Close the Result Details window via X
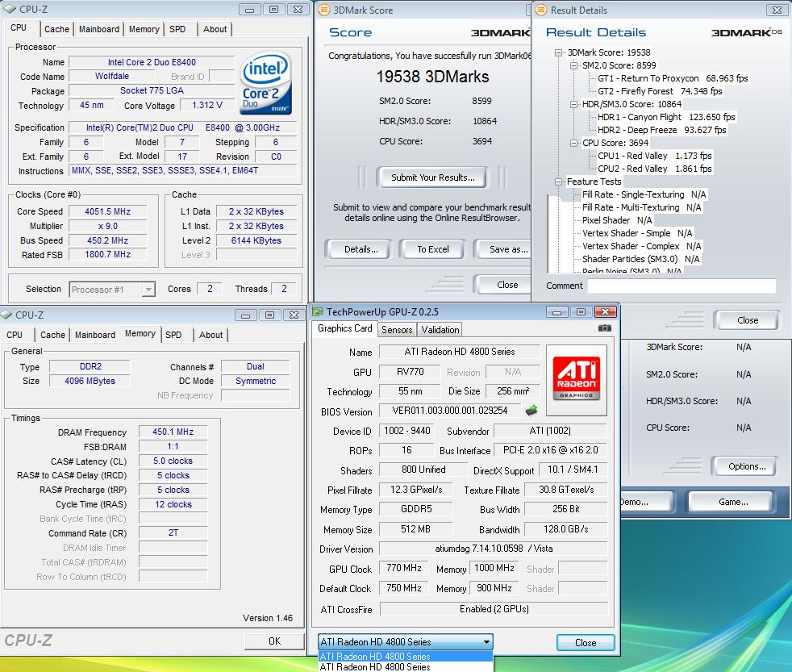The width and height of the screenshot is (792, 672). pyautogui.click(x=777, y=10)
